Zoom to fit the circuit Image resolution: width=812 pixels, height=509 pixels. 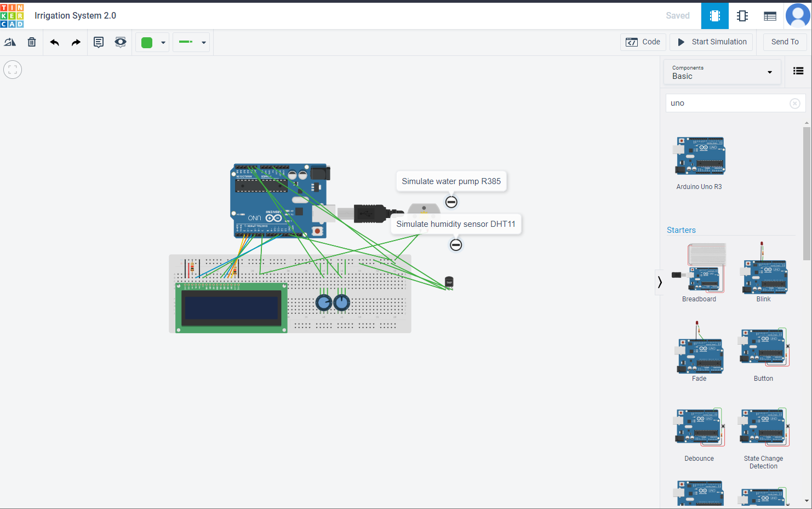13,70
